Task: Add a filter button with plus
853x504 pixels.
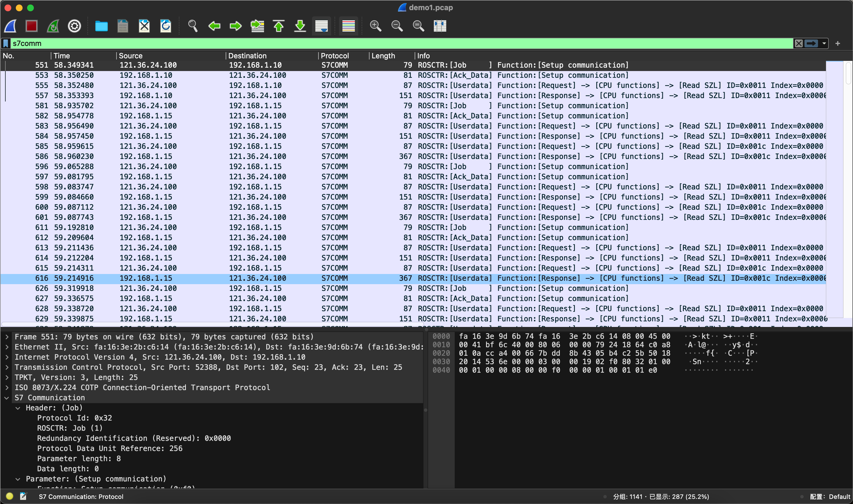Action: tap(838, 43)
